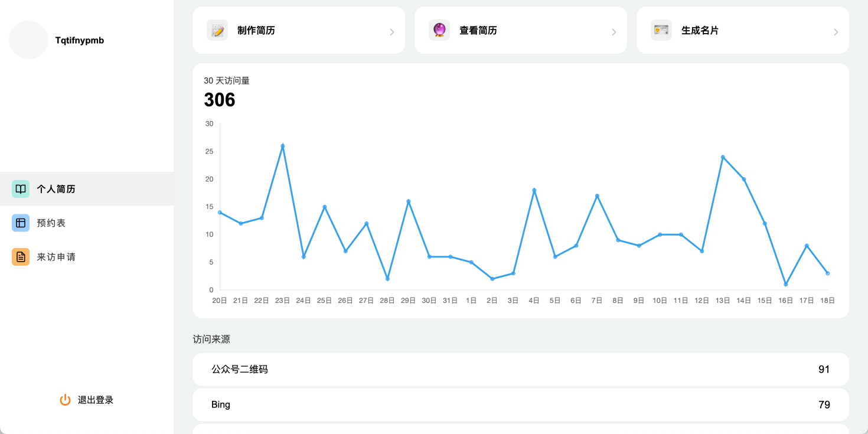Open the 生成名片 card
The width and height of the screenshot is (868, 434).
(x=743, y=30)
